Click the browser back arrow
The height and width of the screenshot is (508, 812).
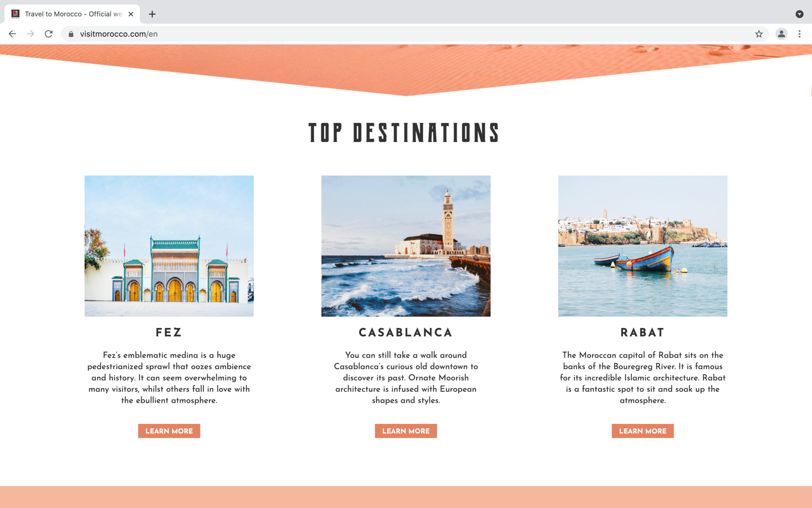tap(12, 34)
